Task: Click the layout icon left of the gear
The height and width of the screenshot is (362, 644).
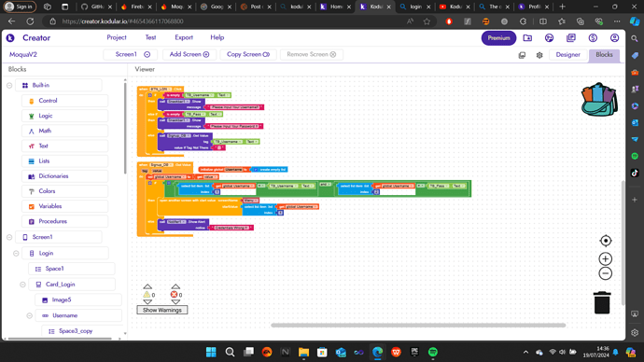Action: point(522,55)
